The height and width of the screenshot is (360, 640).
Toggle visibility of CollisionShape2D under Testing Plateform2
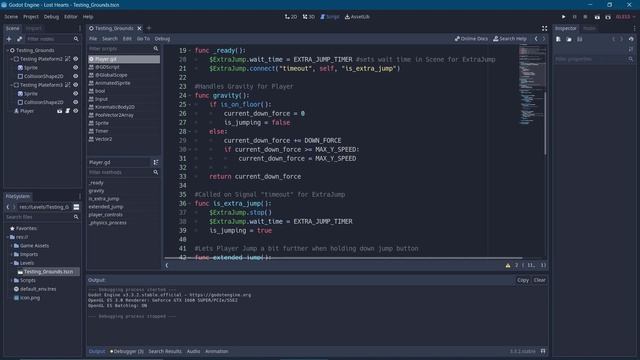(76, 76)
